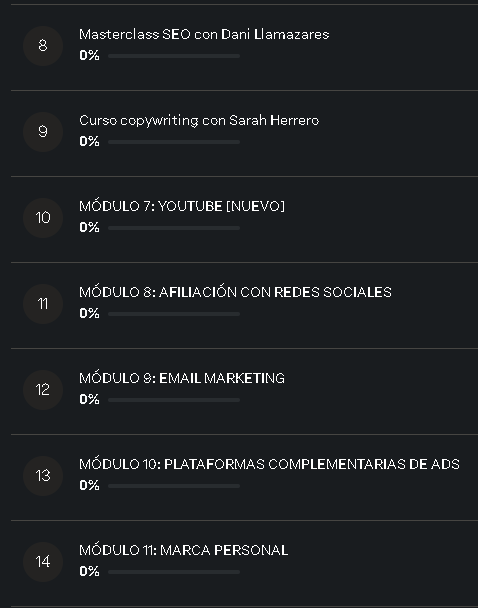Click the number 10 circle badge
The image size is (478, 608).
click(x=43, y=218)
